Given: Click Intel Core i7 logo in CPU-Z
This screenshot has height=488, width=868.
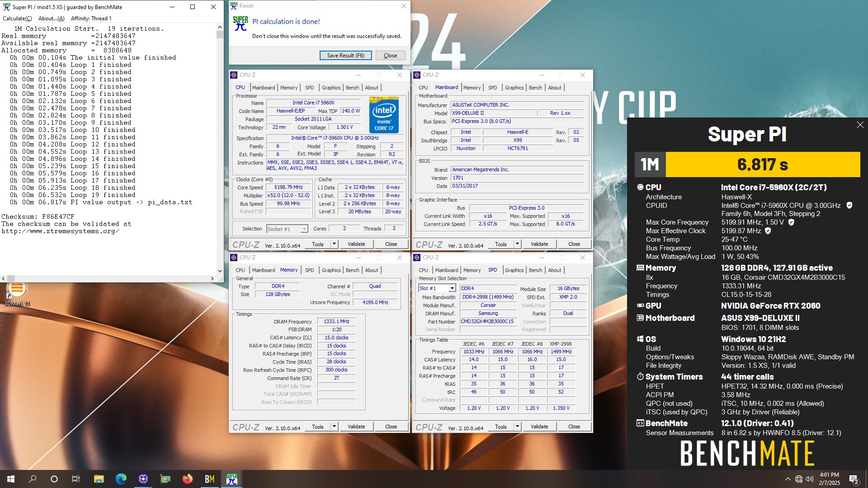Looking at the screenshot, I should [384, 115].
